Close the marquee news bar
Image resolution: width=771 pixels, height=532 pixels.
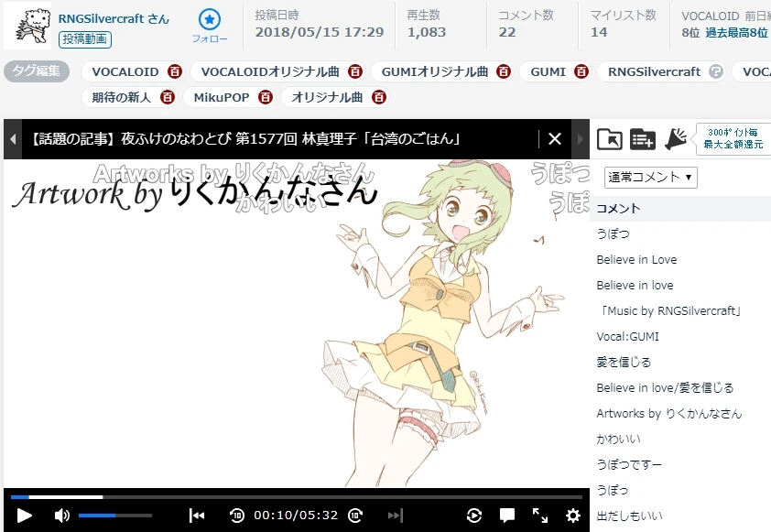tap(555, 139)
